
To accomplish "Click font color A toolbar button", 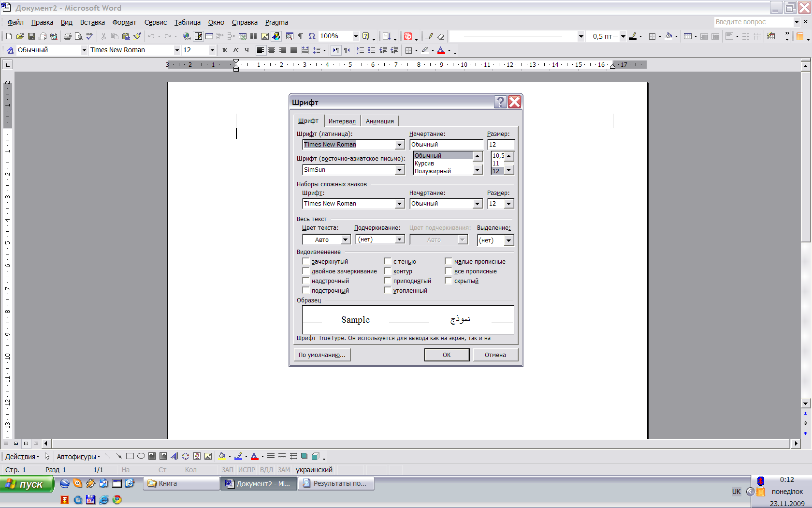I will point(441,50).
